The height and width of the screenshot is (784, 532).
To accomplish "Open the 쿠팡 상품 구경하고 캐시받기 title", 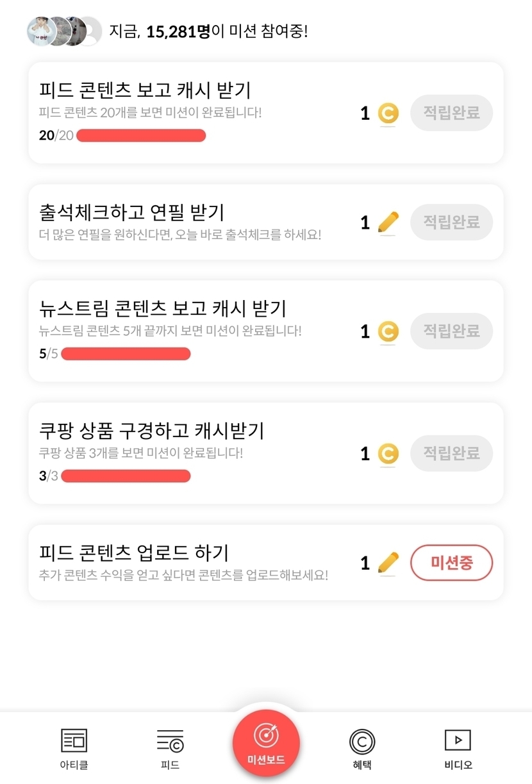I will pyautogui.click(x=151, y=430).
